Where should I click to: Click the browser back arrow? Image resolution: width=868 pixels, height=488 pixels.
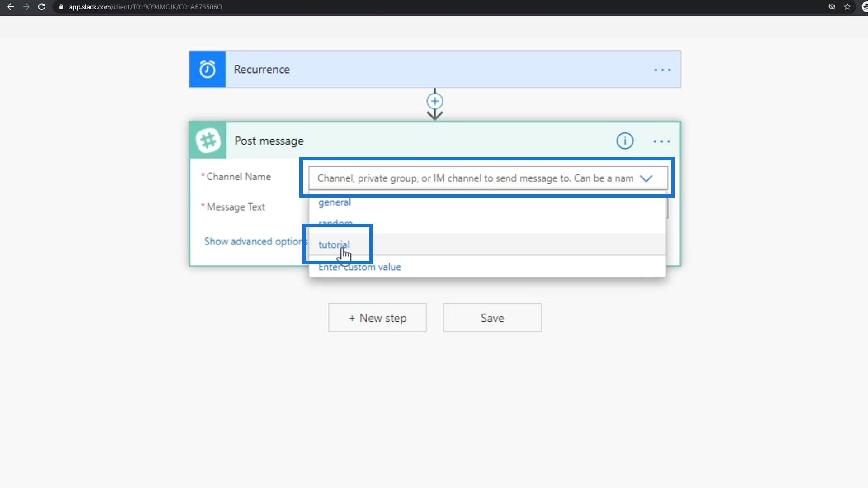click(11, 7)
